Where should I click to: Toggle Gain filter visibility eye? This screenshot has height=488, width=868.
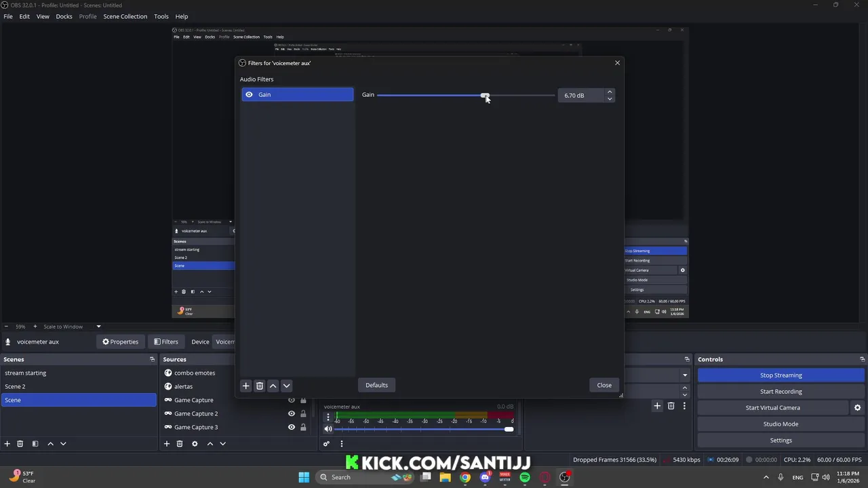click(249, 95)
